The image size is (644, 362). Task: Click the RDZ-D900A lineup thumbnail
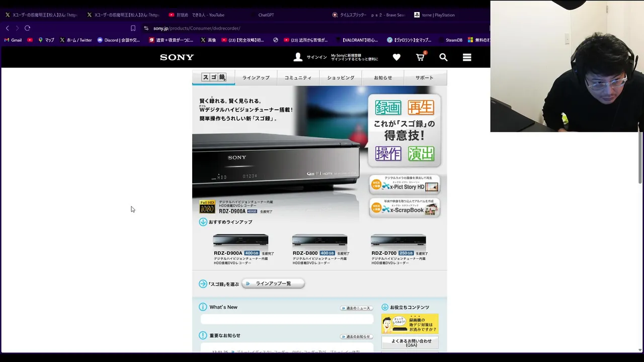click(240, 241)
